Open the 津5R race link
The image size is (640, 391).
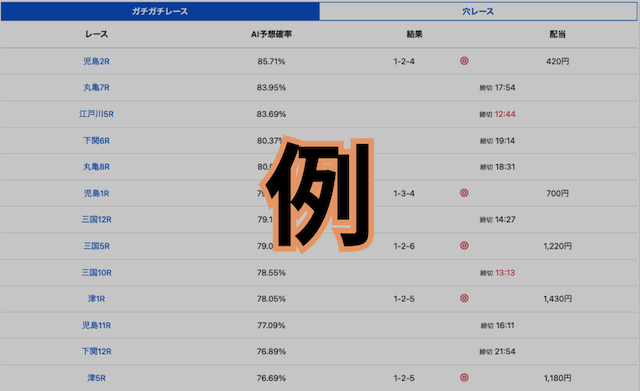(96, 378)
